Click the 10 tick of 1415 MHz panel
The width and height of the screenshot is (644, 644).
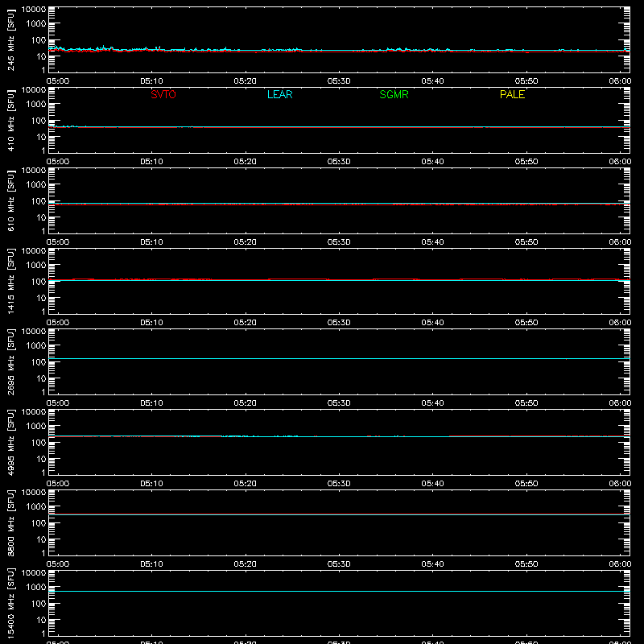tap(41, 298)
